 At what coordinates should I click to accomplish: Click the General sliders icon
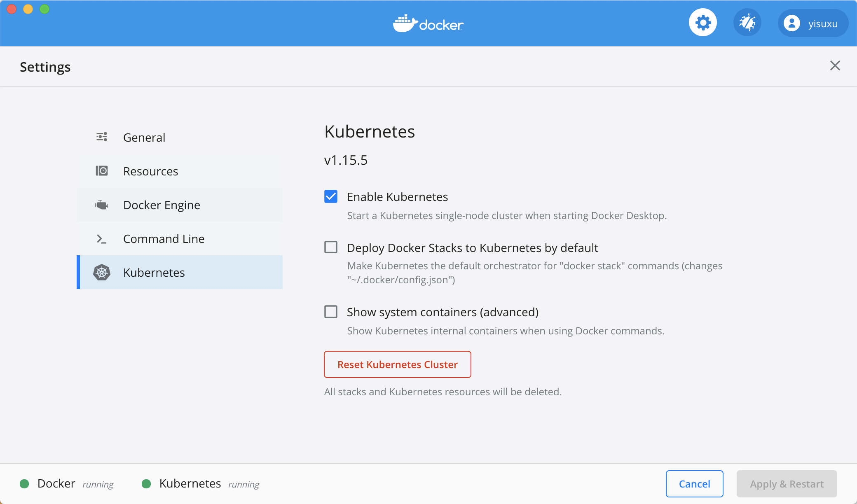pos(102,137)
